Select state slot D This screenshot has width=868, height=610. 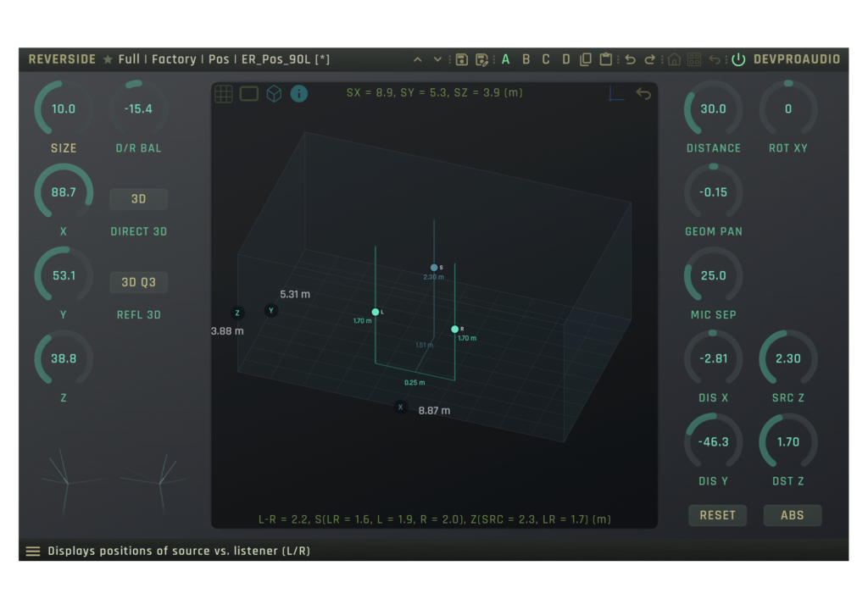click(565, 59)
